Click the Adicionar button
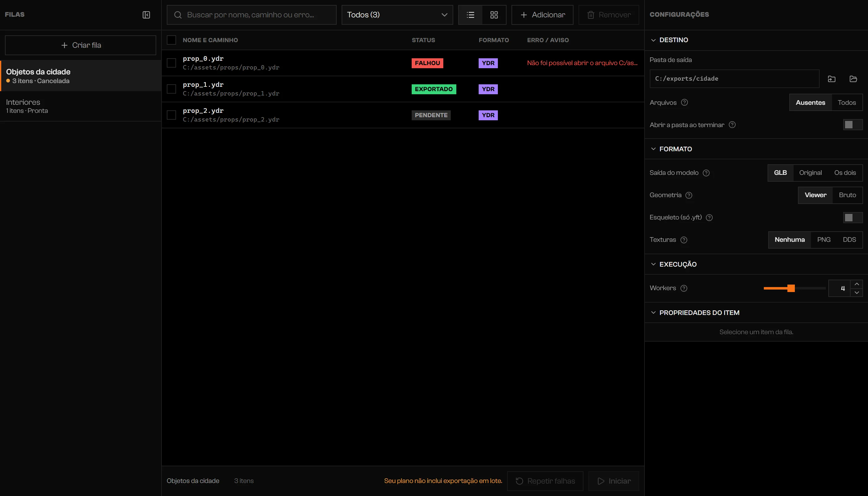This screenshot has width=868, height=496. [x=542, y=15]
